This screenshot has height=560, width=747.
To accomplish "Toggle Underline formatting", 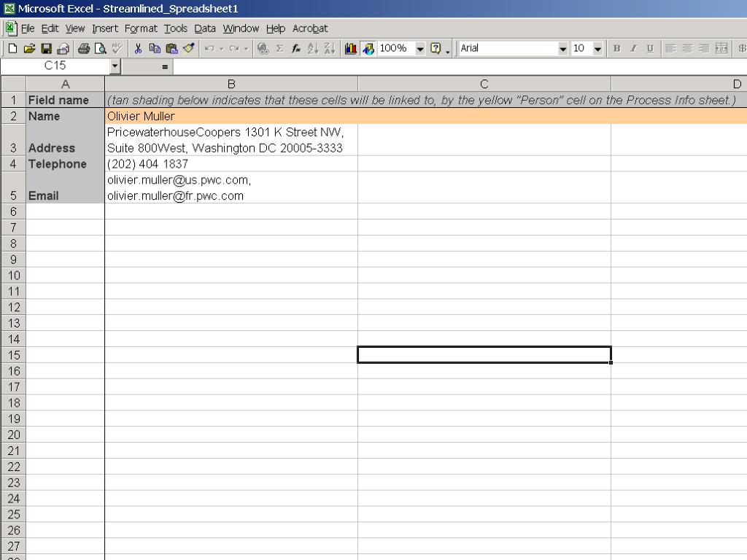I will (x=650, y=48).
